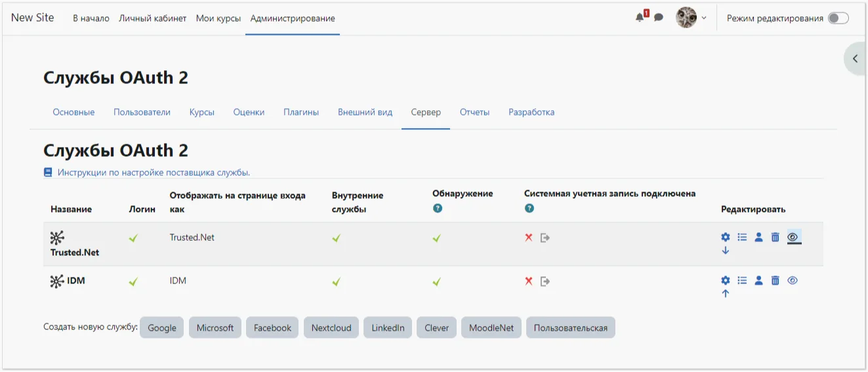Open messages speech bubble icon

coord(659,18)
